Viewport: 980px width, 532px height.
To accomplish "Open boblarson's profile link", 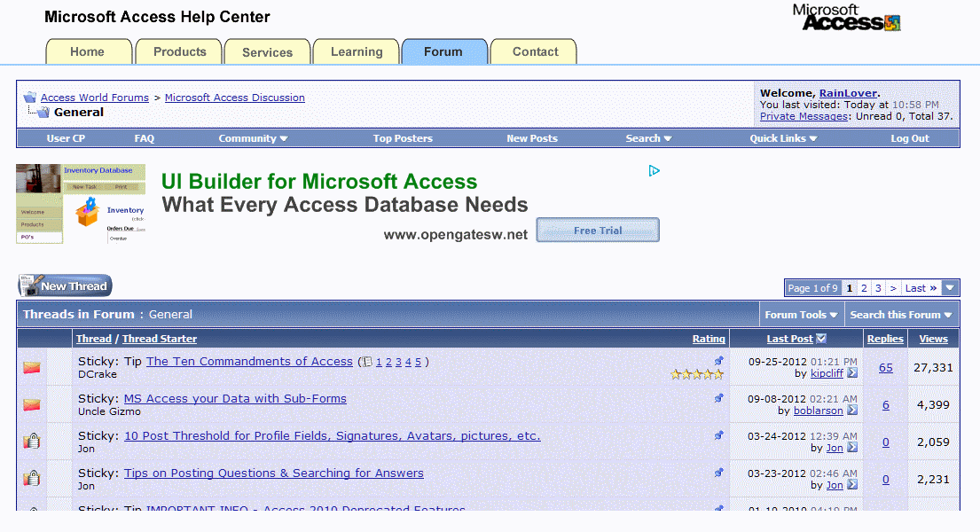I will click(x=818, y=411).
